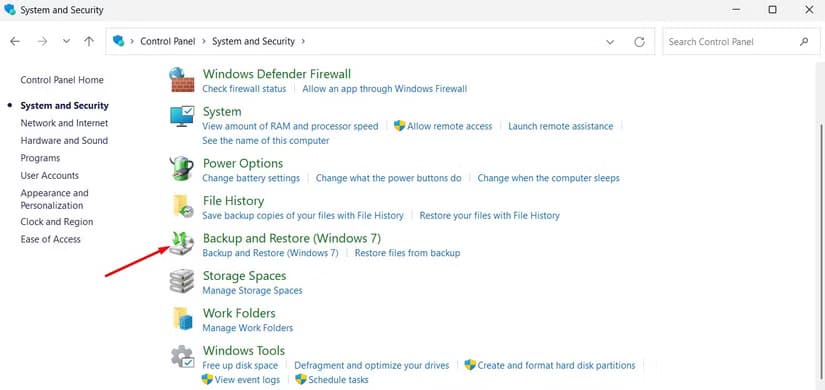Open File History heading

[x=234, y=201]
